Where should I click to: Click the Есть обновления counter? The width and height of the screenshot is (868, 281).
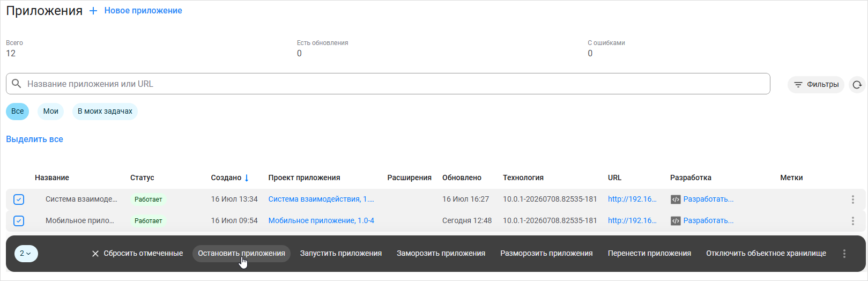coord(323,48)
